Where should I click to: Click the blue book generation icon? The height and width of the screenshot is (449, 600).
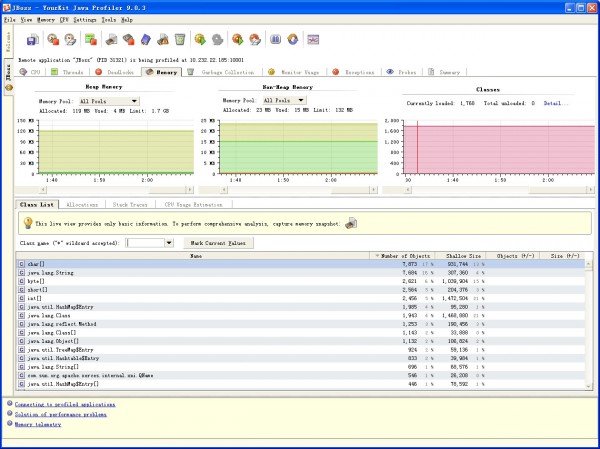(146, 39)
